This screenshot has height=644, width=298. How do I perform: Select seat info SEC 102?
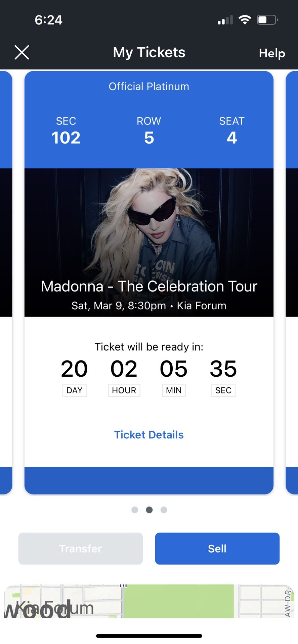(66, 131)
